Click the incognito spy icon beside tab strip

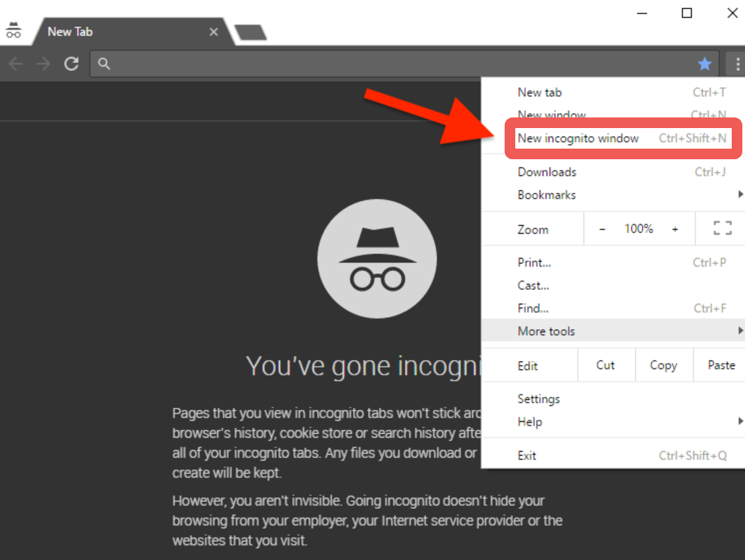coord(13,31)
